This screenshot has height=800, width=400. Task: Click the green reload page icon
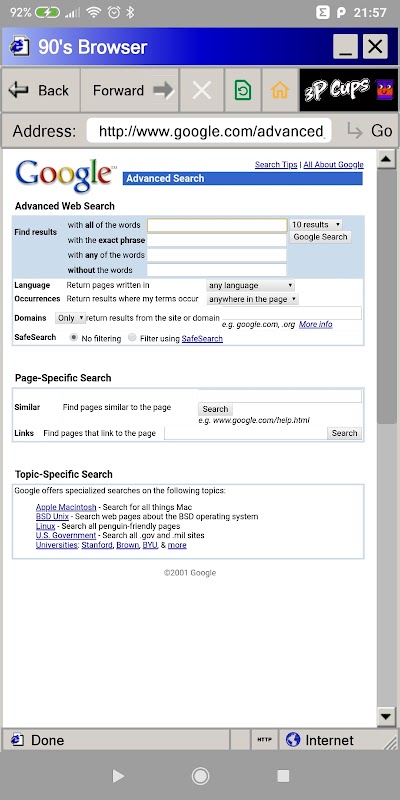coord(242,91)
